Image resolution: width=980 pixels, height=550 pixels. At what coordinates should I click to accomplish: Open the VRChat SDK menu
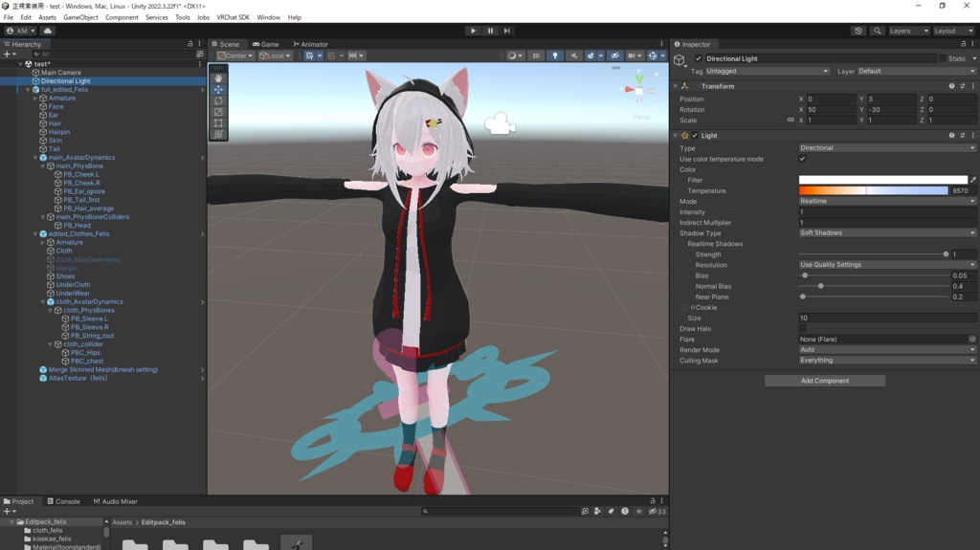234,17
